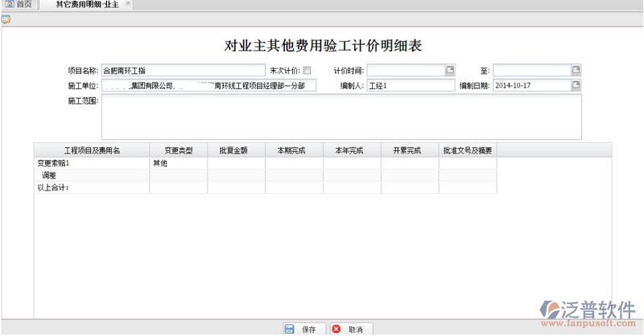Viewport: 644px width, 336px height.
Task: Click the 工程项目及费用名 column header
Action: [x=91, y=150]
